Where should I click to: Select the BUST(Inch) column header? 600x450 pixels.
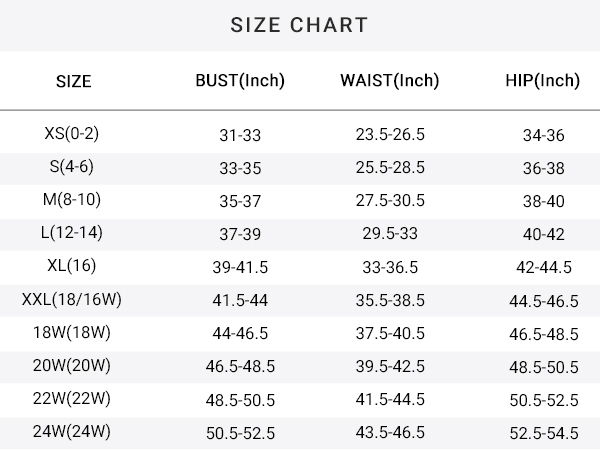(240, 81)
